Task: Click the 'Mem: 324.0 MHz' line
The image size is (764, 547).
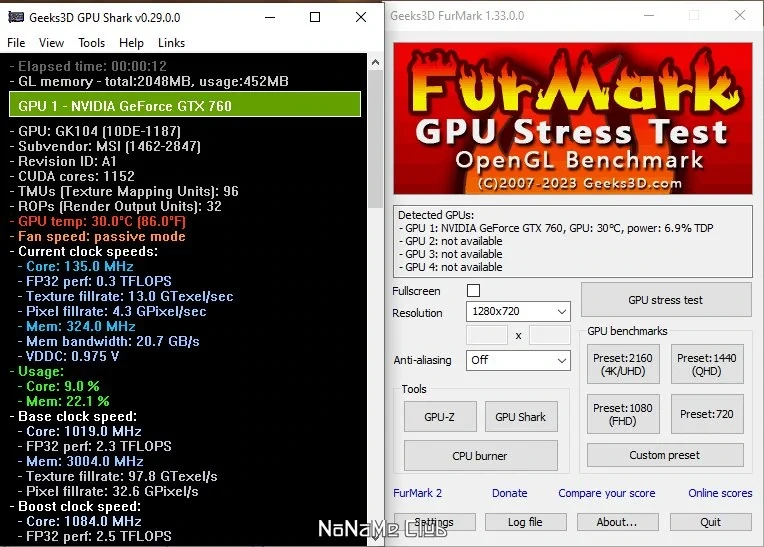Action: pos(76,326)
